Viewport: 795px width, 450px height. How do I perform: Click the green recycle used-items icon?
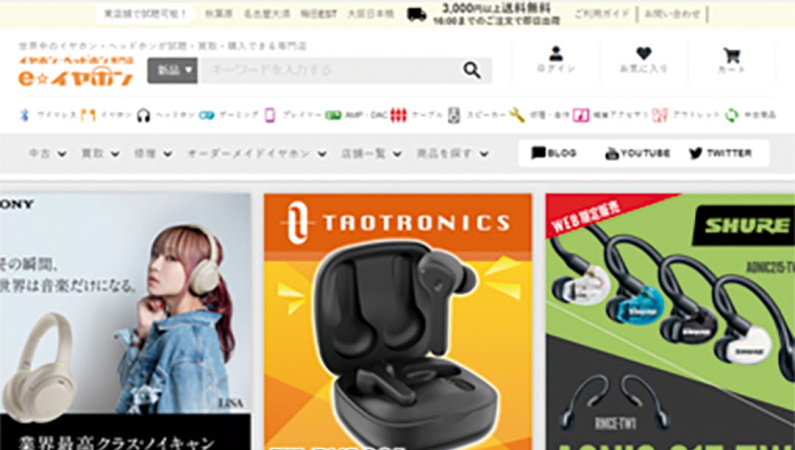[731, 116]
